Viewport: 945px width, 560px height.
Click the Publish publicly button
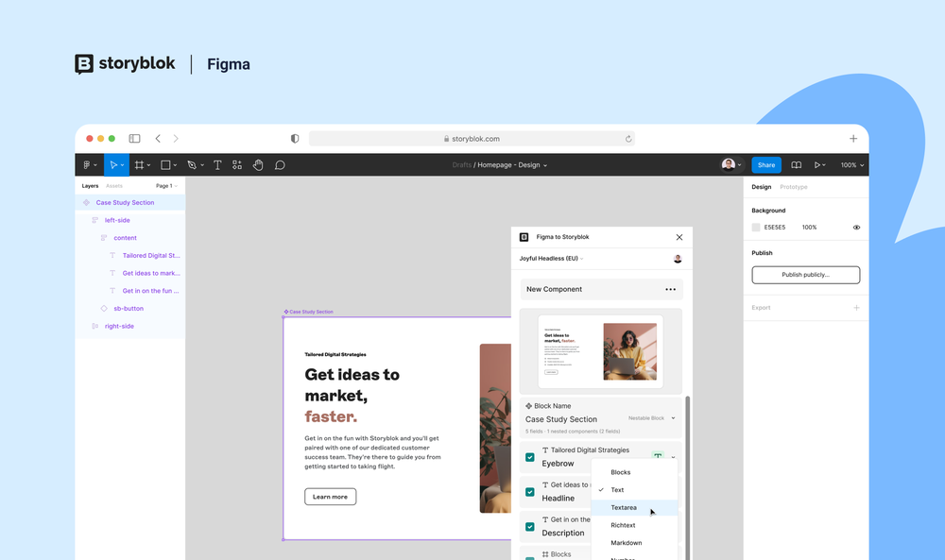(x=805, y=275)
